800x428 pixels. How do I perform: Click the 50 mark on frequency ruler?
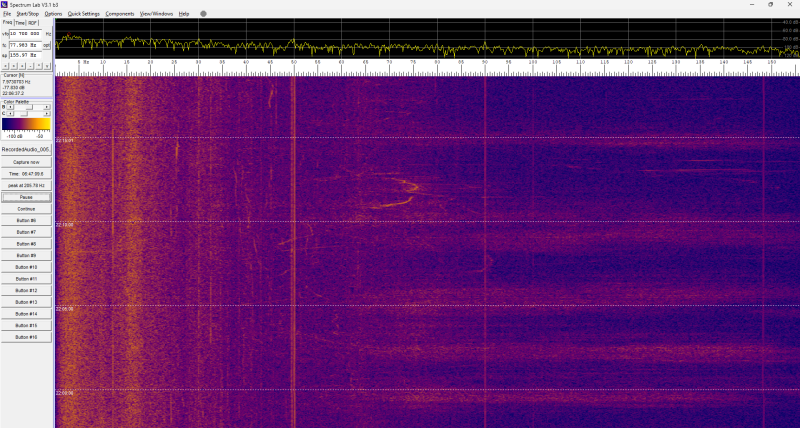pos(294,62)
